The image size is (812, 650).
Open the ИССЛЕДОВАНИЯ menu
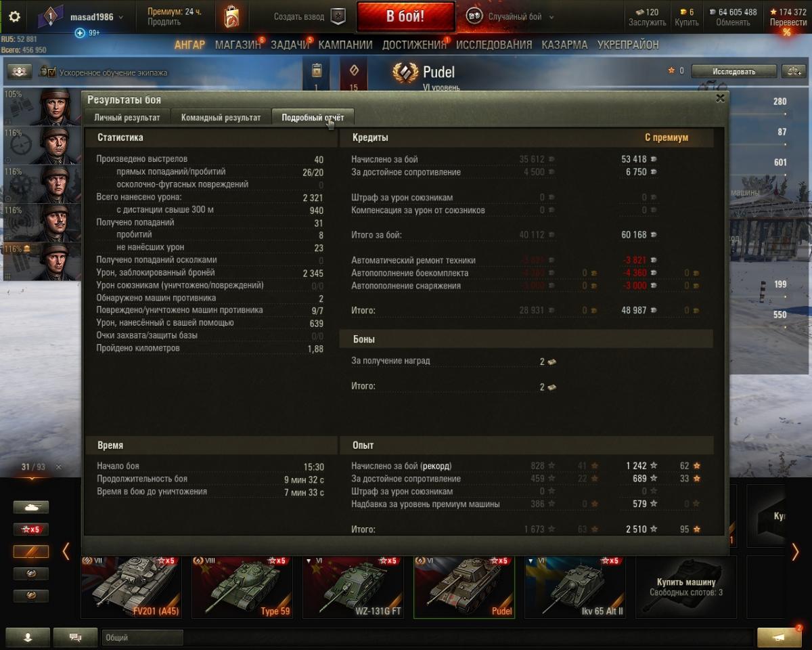point(494,45)
